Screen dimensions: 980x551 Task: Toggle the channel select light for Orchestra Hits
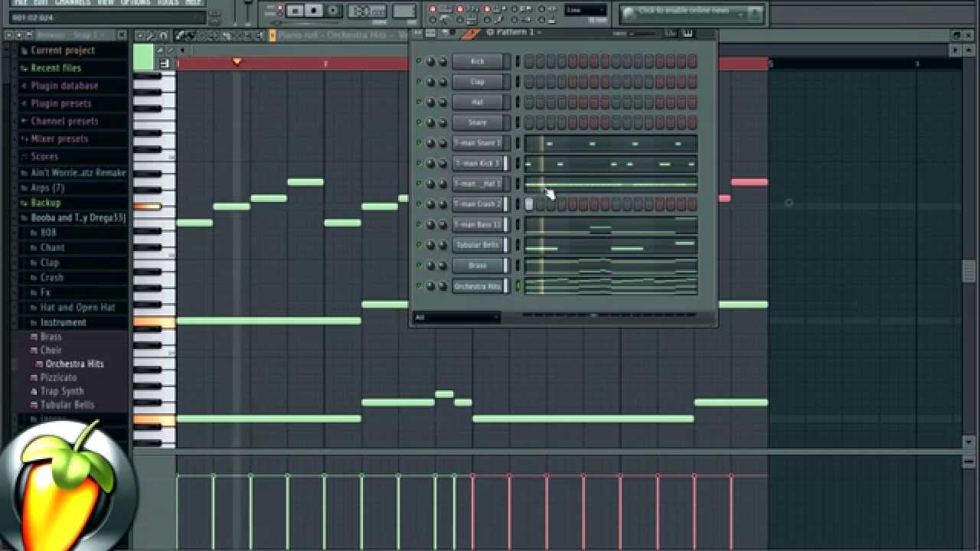pos(518,286)
